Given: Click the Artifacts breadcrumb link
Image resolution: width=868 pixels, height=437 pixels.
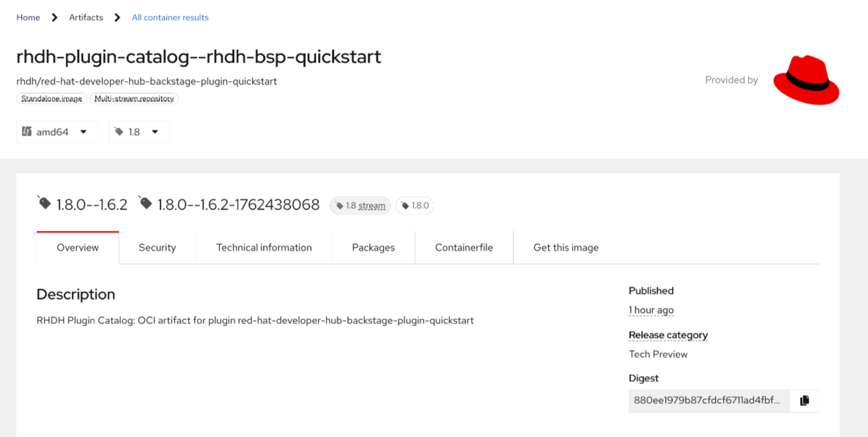Looking at the screenshot, I should point(86,17).
